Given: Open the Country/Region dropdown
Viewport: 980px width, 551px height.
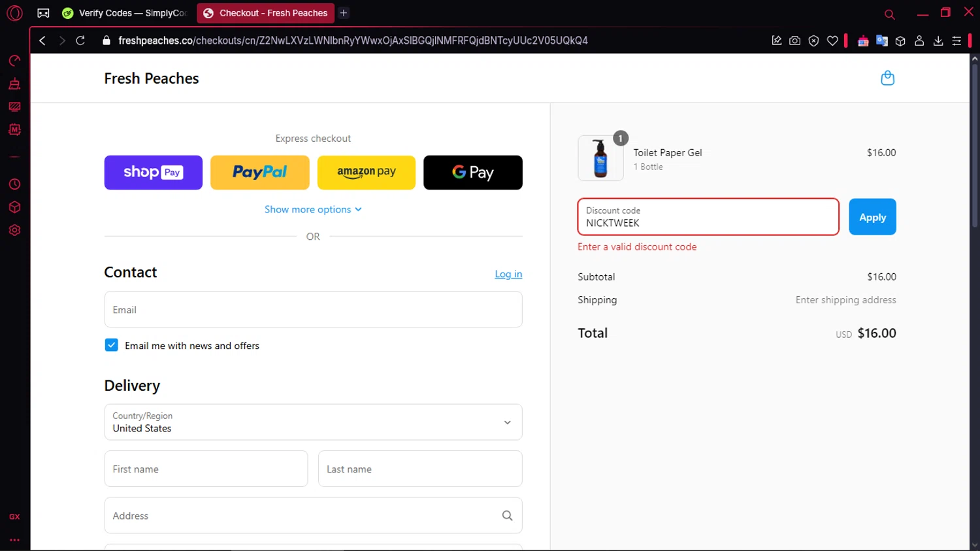Looking at the screenshot, I should (x=313, y=422).
